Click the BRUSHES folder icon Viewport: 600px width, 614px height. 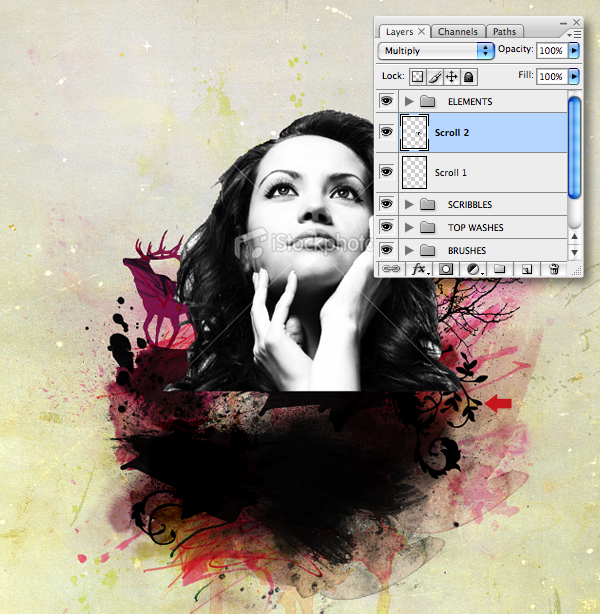click(x=427, y=250)
